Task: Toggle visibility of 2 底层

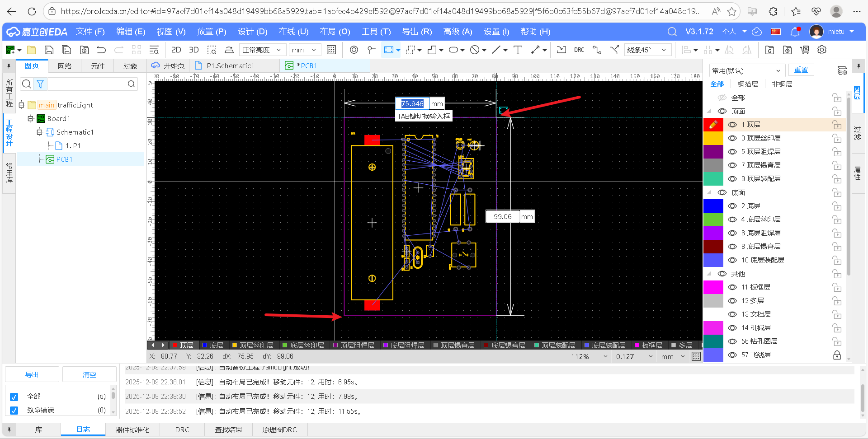Action: tap(732, 206)
